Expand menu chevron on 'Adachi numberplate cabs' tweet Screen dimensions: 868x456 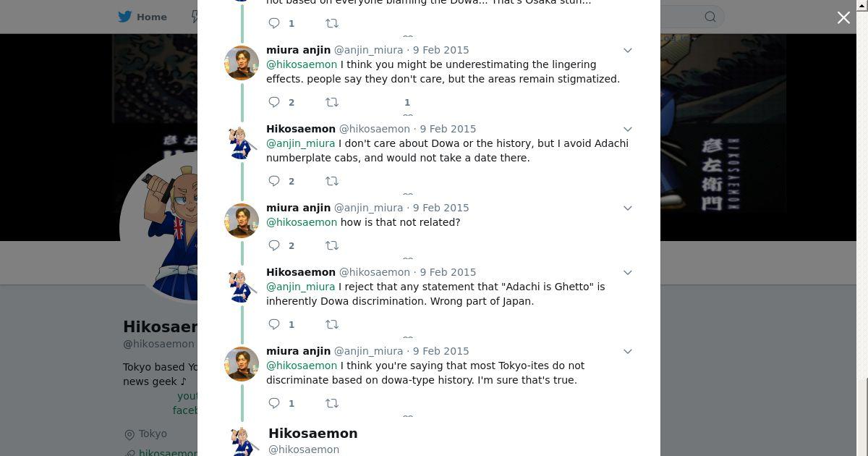(x=628, y=129)
